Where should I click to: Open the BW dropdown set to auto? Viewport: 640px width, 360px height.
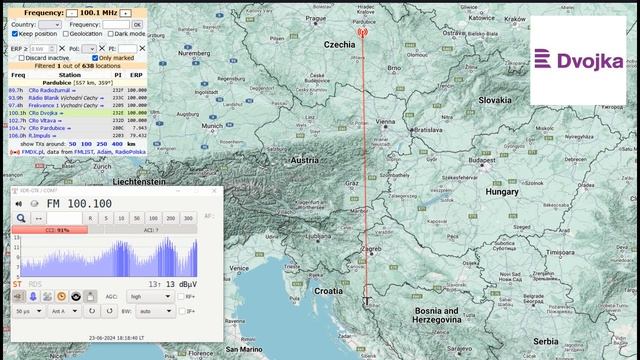click(x=155, y=311)
